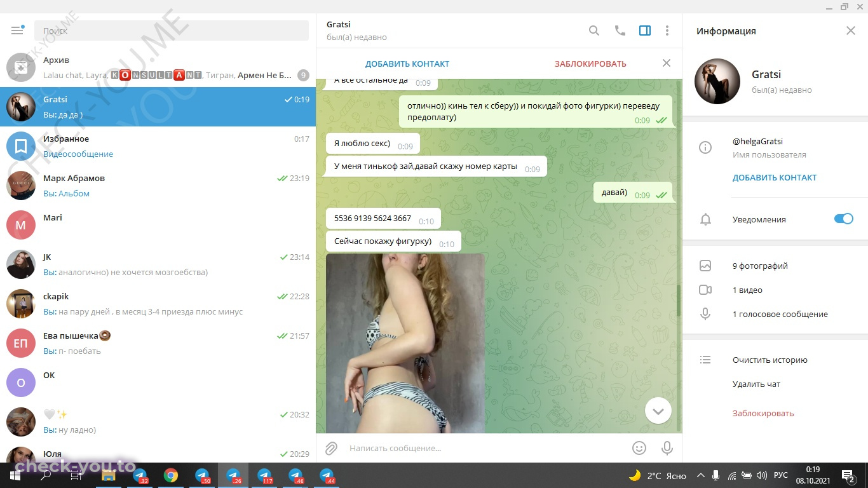The width and height of the screenshot is (868, 488).
Task: Click the photos icon in info panel
Action: (705, 266)
